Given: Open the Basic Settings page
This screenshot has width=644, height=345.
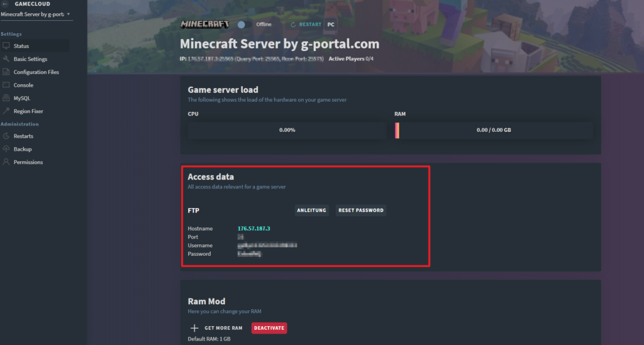Looking at the screenshot, I should [30, 59].
